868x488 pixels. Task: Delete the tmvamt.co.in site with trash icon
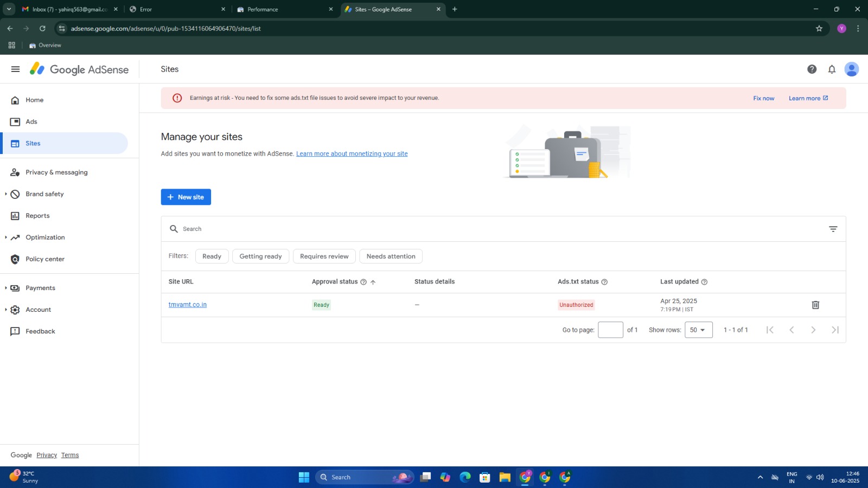[x=815, y=305]
